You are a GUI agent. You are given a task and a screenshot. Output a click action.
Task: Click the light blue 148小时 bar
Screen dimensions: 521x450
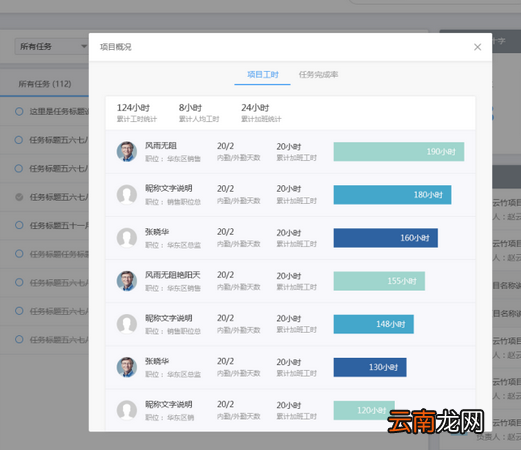tap(374, 324)
